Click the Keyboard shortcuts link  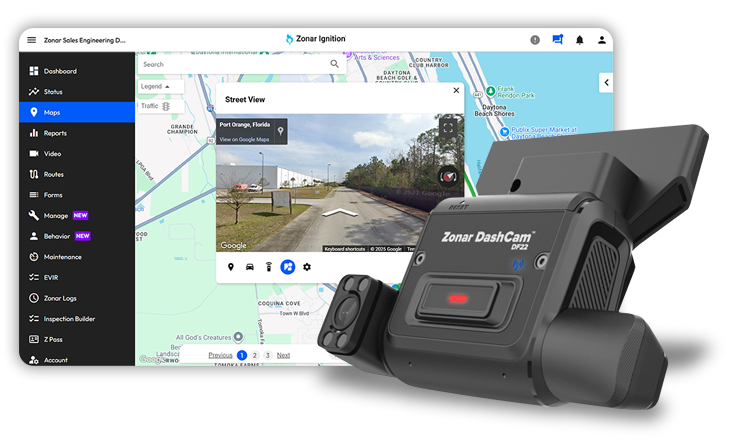[345, 249]
